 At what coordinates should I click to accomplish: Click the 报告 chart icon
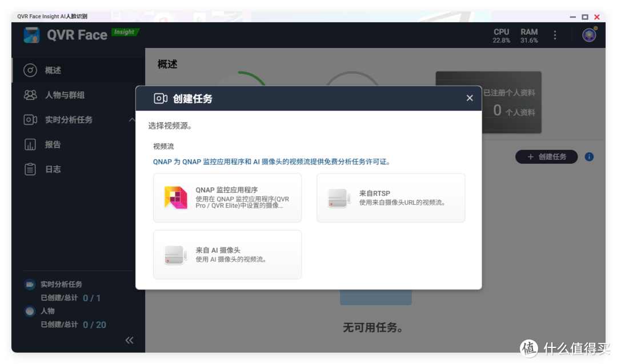30,144
